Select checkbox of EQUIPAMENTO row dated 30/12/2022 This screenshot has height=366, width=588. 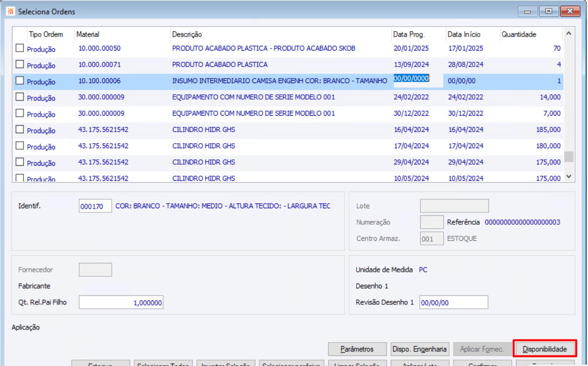pos(20,113)
